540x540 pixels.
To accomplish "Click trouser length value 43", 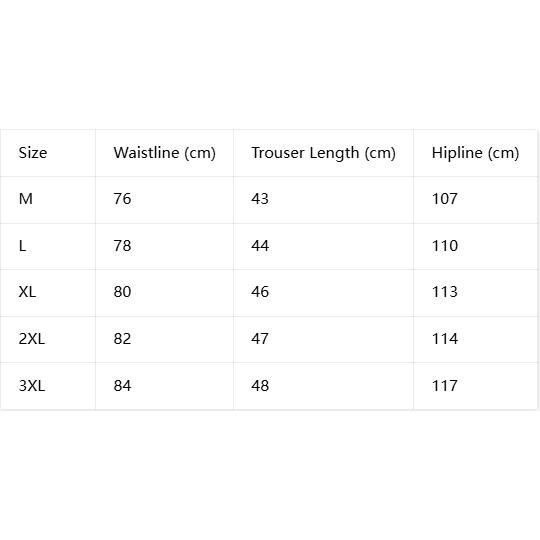I will (x=260, y=199).
